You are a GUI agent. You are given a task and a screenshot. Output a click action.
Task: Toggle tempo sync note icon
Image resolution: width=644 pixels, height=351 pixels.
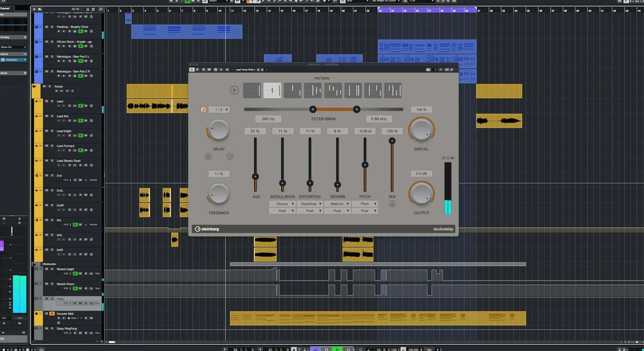click(203, 110)
